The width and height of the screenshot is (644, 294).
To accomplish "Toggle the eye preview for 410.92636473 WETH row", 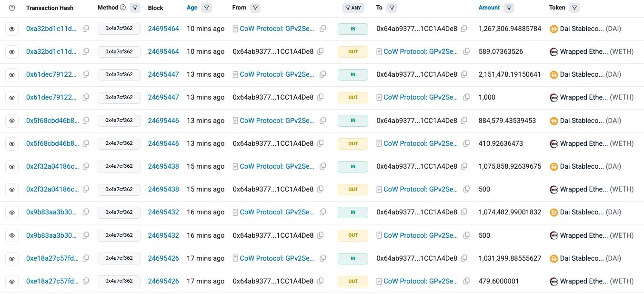I will (12, 143).
